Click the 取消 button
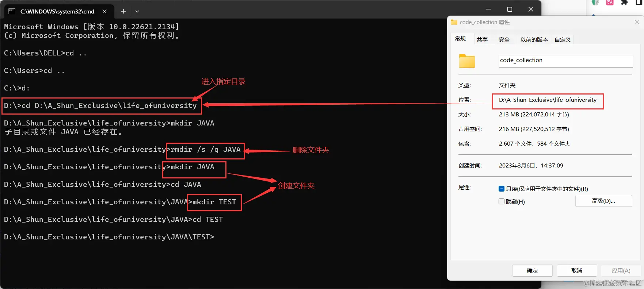 [x=577, y=270]
